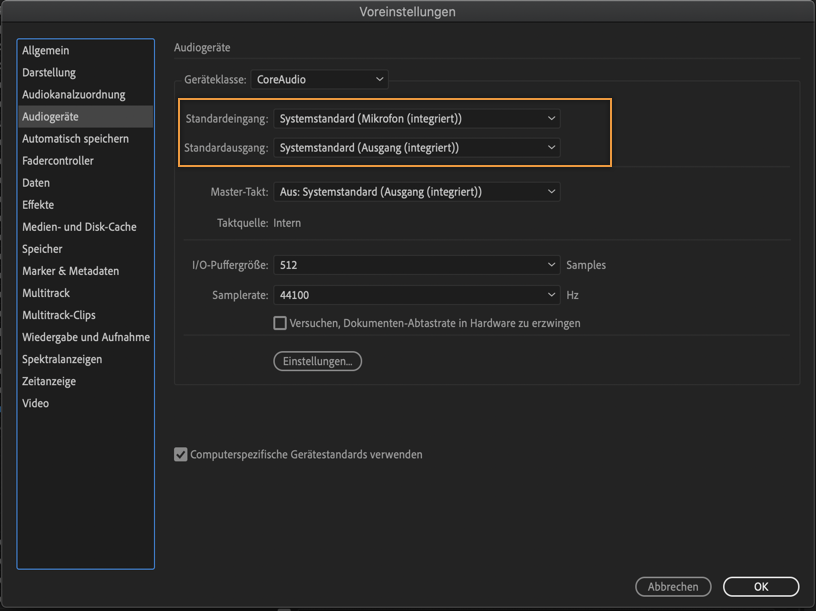Click the Einstellungen... button
This screenshot has height=611, width=816.
tap(317, 361)
